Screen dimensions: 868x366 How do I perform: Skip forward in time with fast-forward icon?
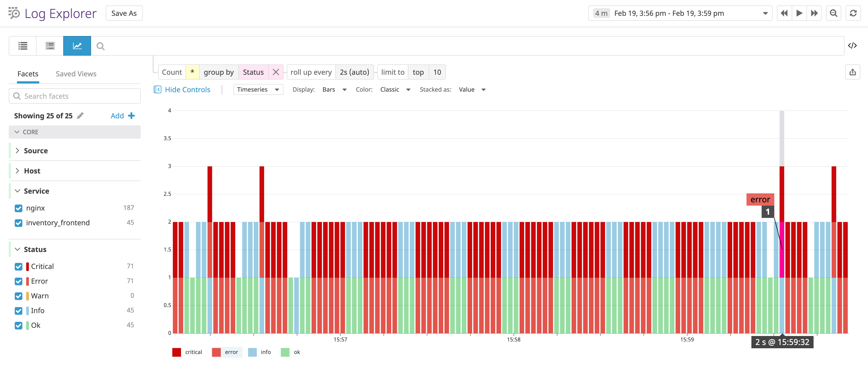click(x=814, y=13)
